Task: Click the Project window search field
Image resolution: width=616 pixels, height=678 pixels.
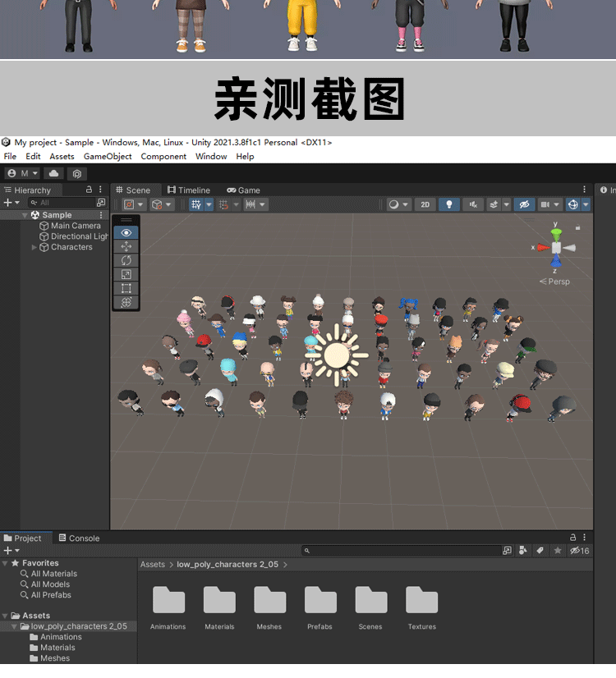Action: (402, 551)
